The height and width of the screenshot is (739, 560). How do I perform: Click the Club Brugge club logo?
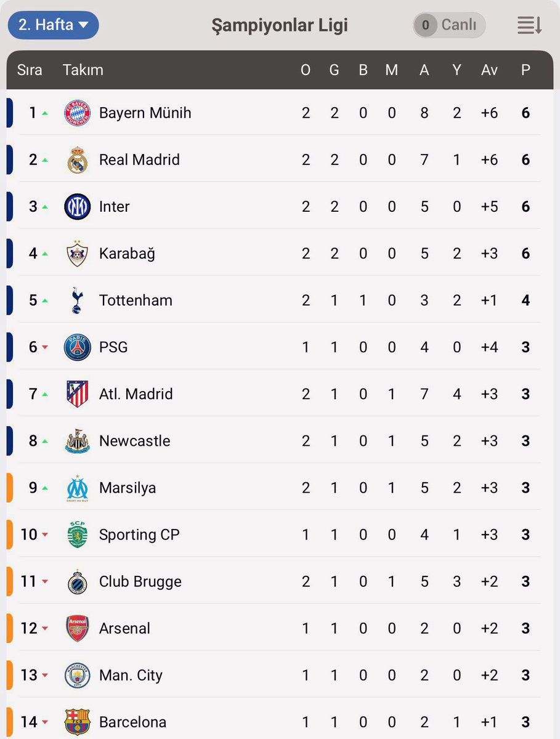78,581
